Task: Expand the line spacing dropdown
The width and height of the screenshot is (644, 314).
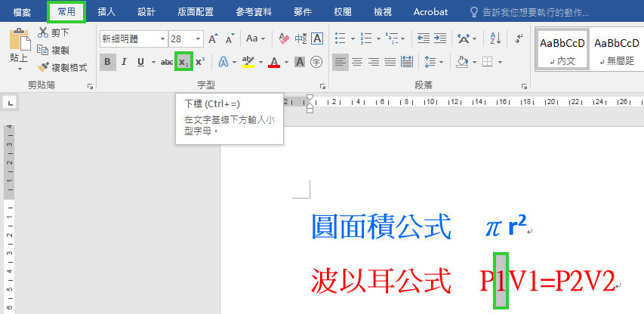Action: pyautogui.click(x=442, y=62)
